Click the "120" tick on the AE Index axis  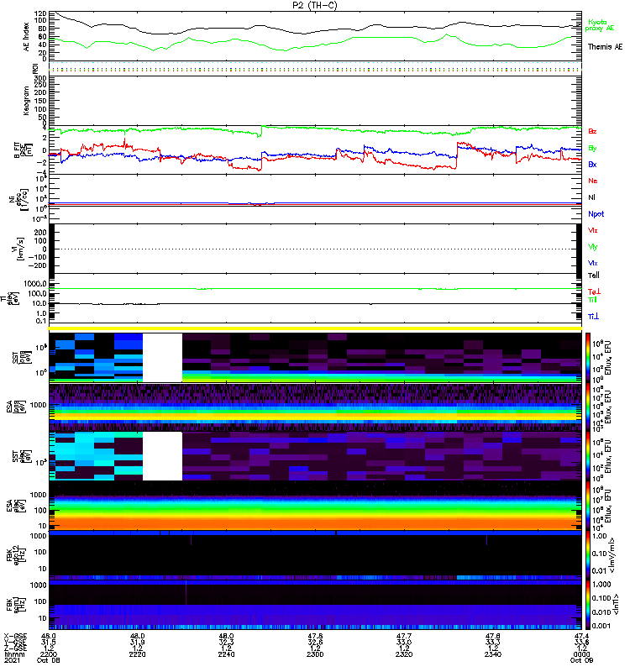40,13
